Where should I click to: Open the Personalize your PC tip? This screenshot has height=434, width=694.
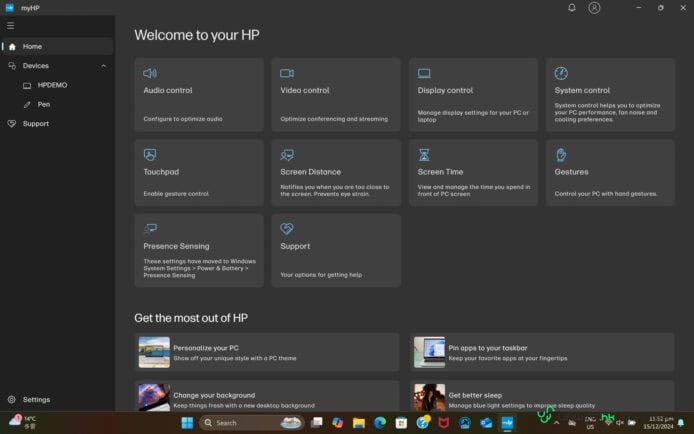tap(267, 352)
